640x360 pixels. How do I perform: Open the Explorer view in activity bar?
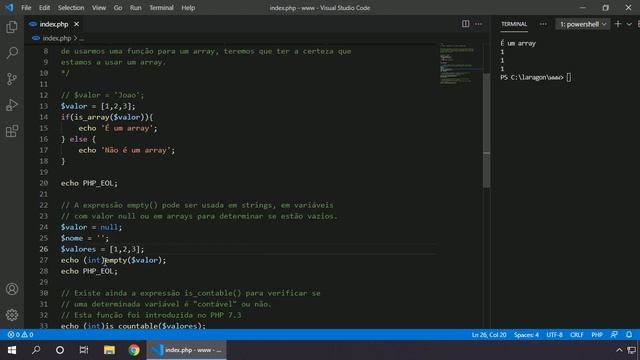(12, 27)
